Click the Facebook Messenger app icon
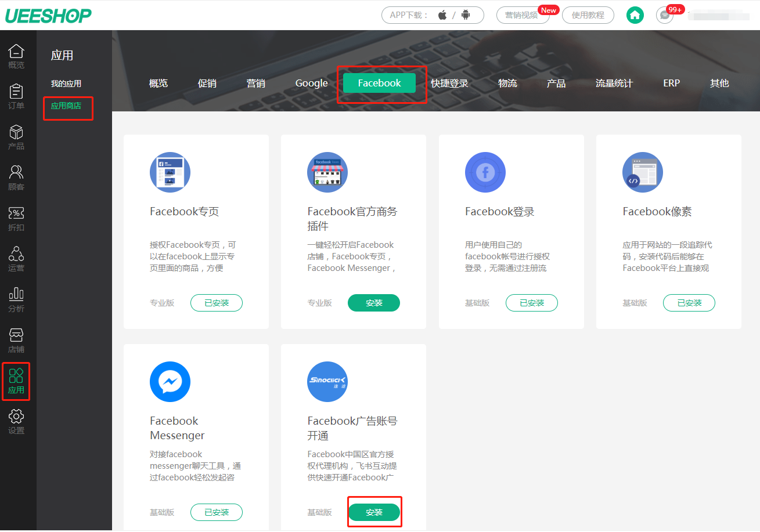The width and height of the screenshot is (760, 532). (x=170, y=382)
